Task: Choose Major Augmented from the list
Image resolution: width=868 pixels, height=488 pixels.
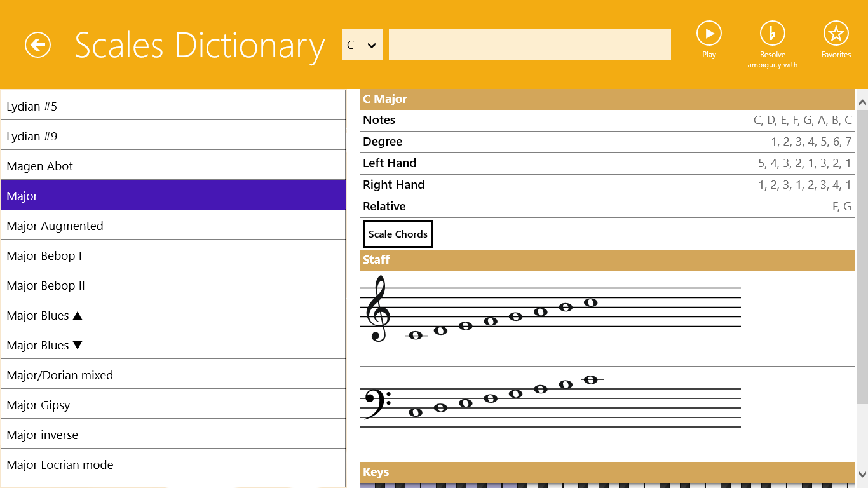Action: tap(173, 226)
